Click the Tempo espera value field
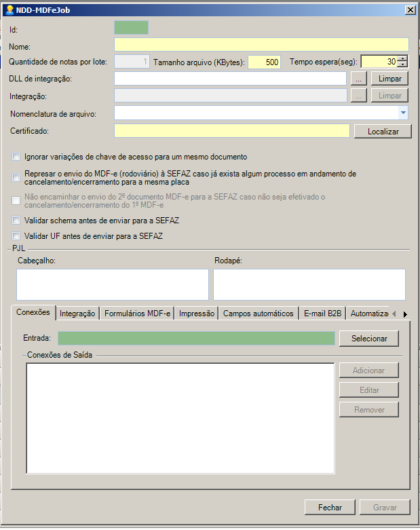Image resolution: width=420 pixels, height=530 pixels. pos(379,62)
